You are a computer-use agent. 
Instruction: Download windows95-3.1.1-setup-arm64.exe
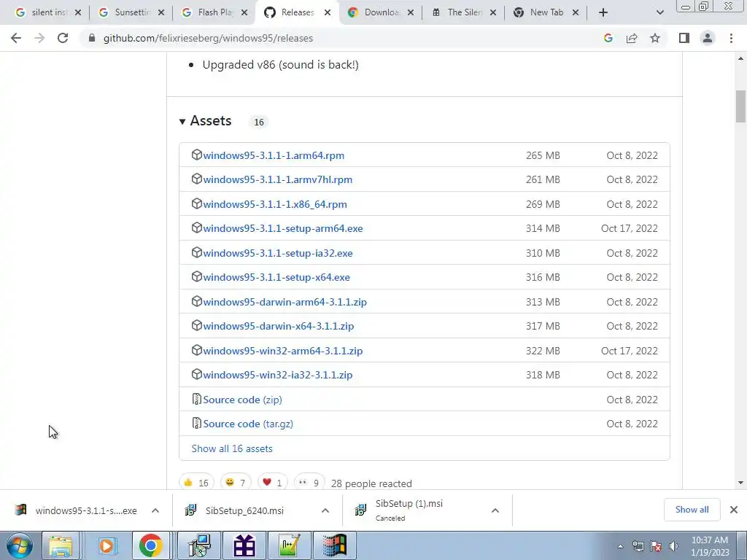283,228
